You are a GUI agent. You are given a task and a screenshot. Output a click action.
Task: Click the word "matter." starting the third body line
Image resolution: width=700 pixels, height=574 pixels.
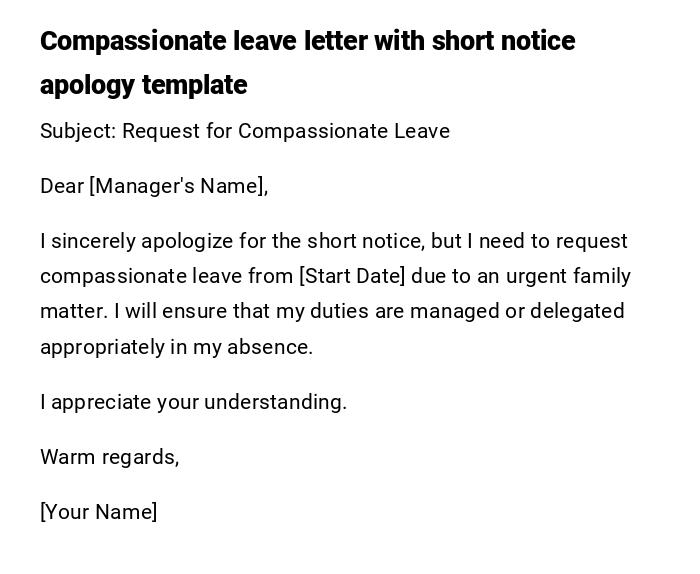[73, 311]
